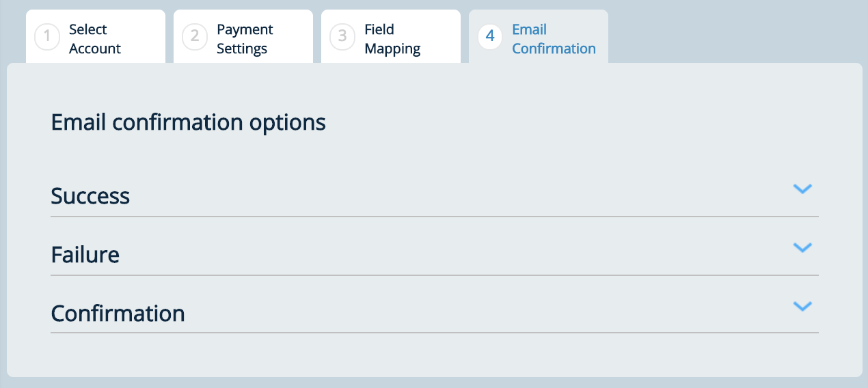Expand the Failure section chevron
The width and height of the screenshot is (868, 388).
(x=802, y=247)
